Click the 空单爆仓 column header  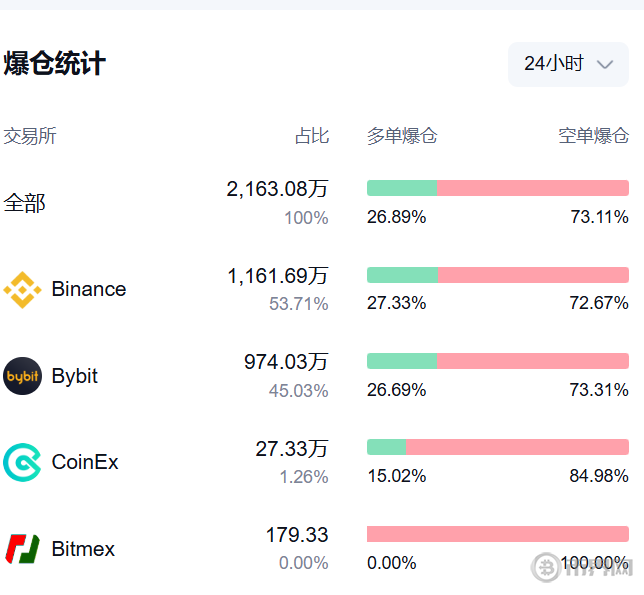[593, 136]
